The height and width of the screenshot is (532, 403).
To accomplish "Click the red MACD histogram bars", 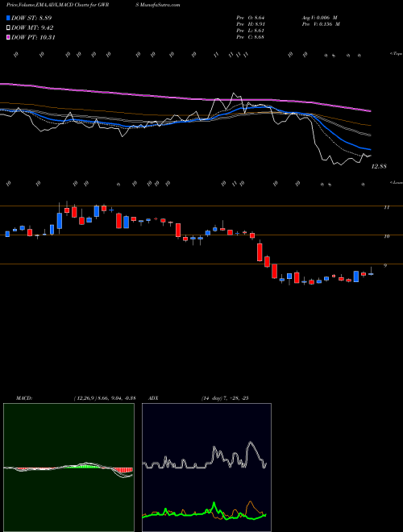I will tap(124, 470).
